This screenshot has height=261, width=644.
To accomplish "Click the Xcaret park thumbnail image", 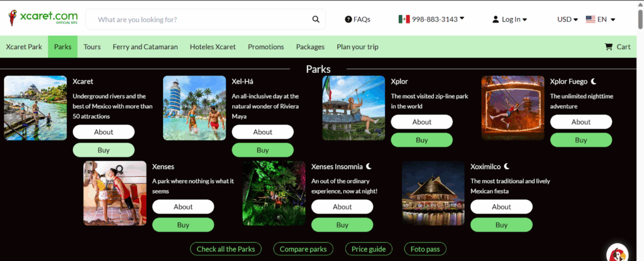I will pos(35,108).
